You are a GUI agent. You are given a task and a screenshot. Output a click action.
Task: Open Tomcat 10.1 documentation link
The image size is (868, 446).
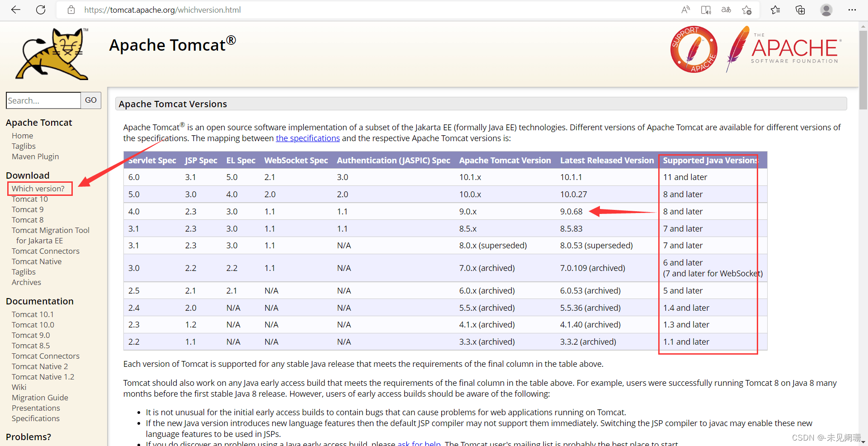pyautogui.click(x=33, y=314)
